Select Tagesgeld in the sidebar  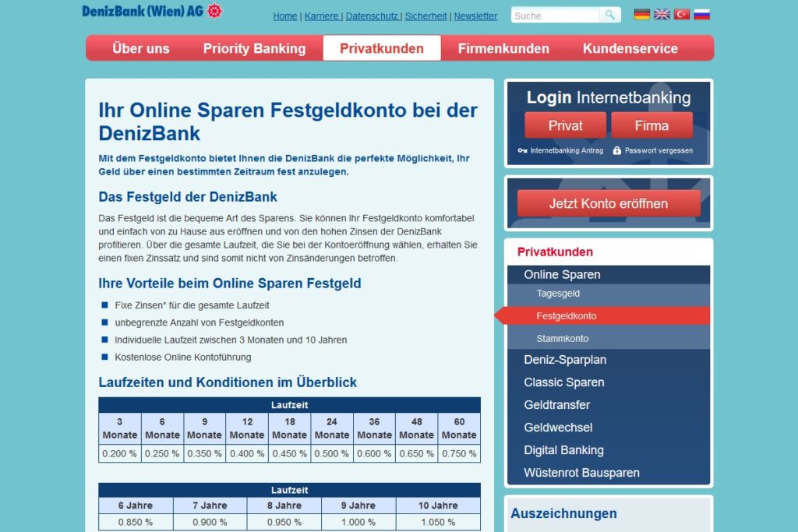(558, 293)
